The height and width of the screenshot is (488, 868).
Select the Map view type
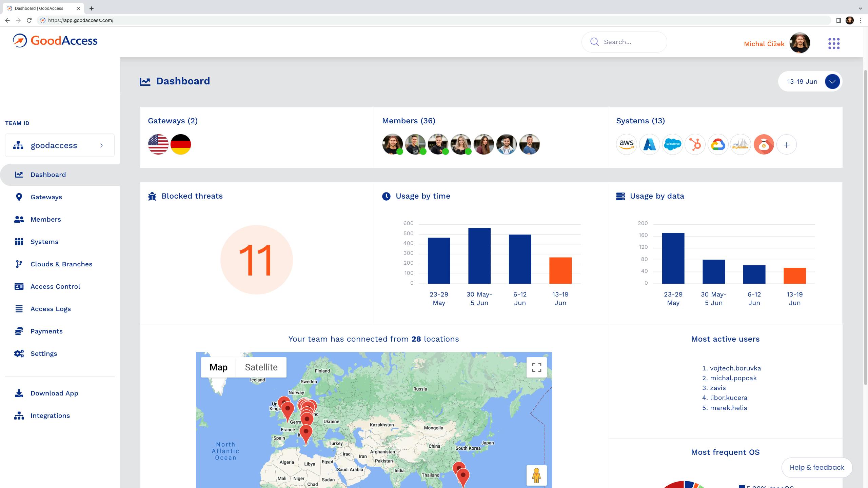tap(218, 367)
